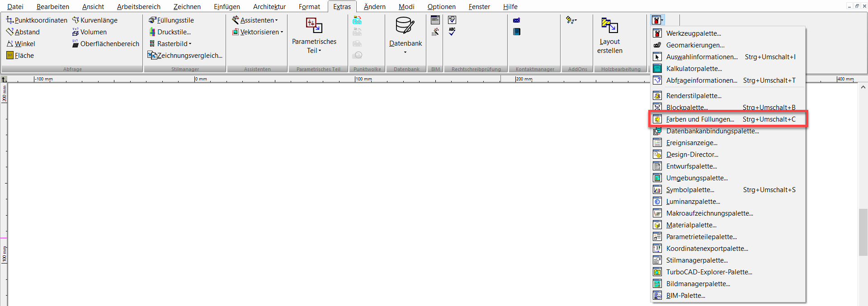Open the Format ribbon tab
868x306 pixels.
click(x=309, y=7)
